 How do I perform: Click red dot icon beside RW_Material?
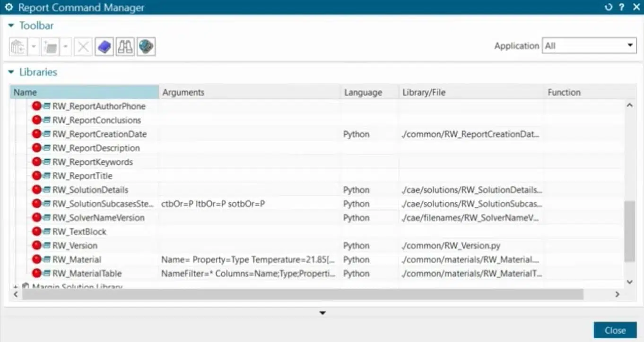pyautogui.click(x=36, y=259)
